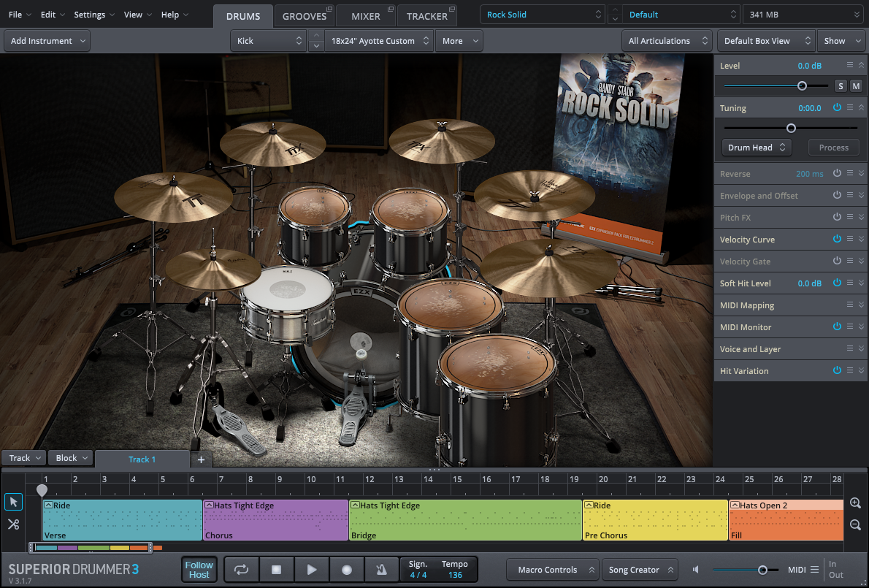
Task: Stop playback
Action: click(x=277, y=570)
